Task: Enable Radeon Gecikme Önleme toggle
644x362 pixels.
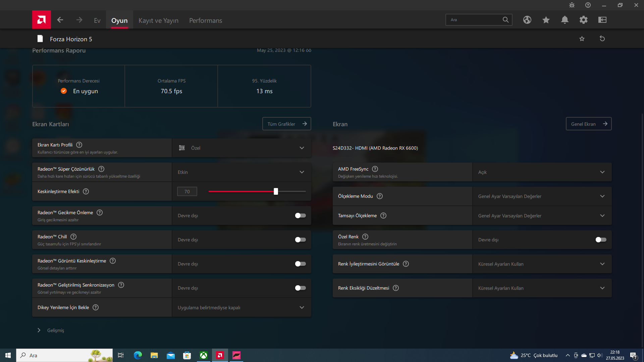Action: pyautogui.click(x=300, y=216)
